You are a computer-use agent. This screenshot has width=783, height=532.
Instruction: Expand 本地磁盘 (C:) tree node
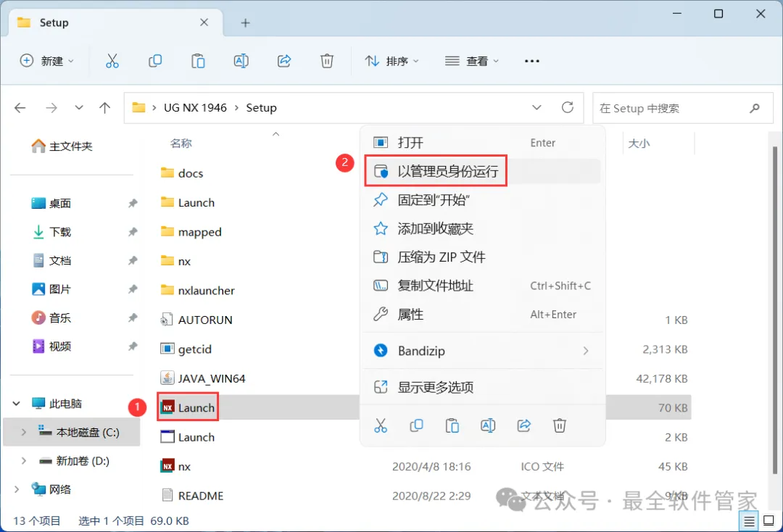coord(23,432)
